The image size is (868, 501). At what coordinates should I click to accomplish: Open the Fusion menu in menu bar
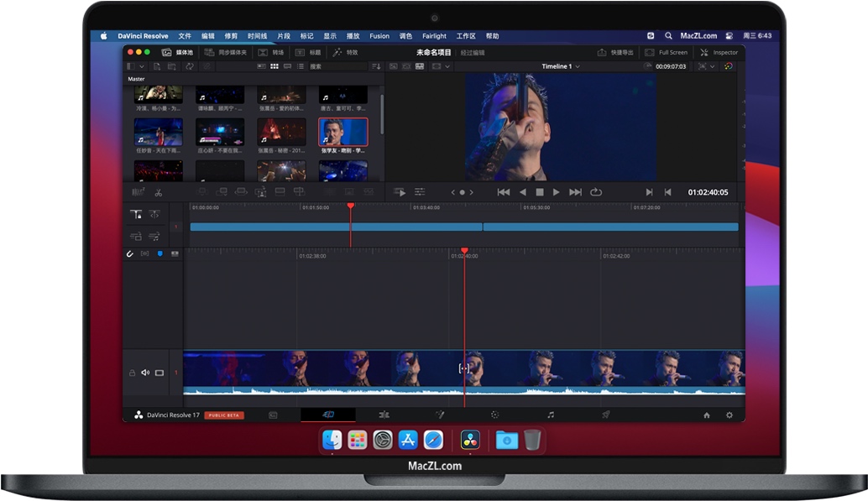coord(379,36)
